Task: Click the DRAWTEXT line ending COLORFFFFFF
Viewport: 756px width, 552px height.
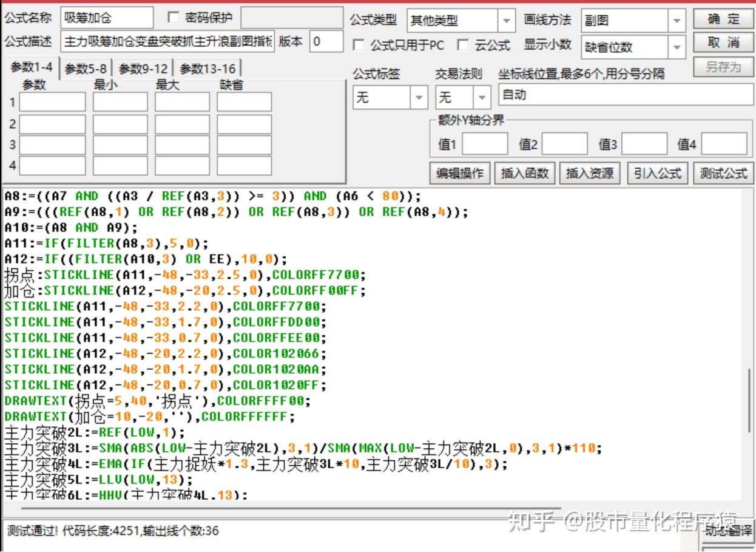Action: 150,417
